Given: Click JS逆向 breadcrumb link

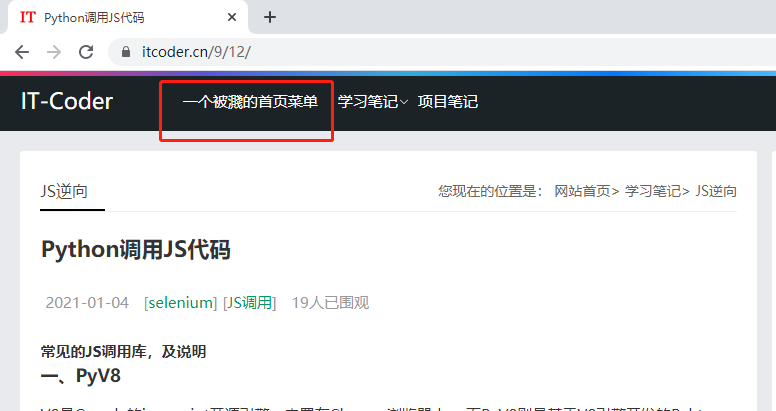Looking at the screenshot, I should click(x=716, y=192).
